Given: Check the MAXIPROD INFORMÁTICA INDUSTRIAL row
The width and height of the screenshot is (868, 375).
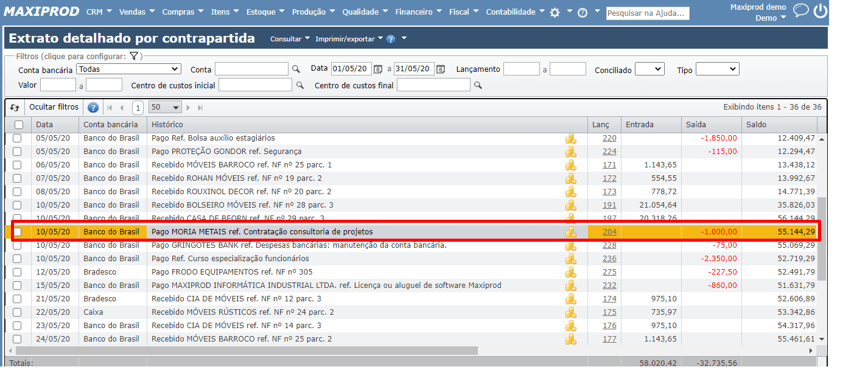Looking at the screenshot, I should [x=17, y=286].
